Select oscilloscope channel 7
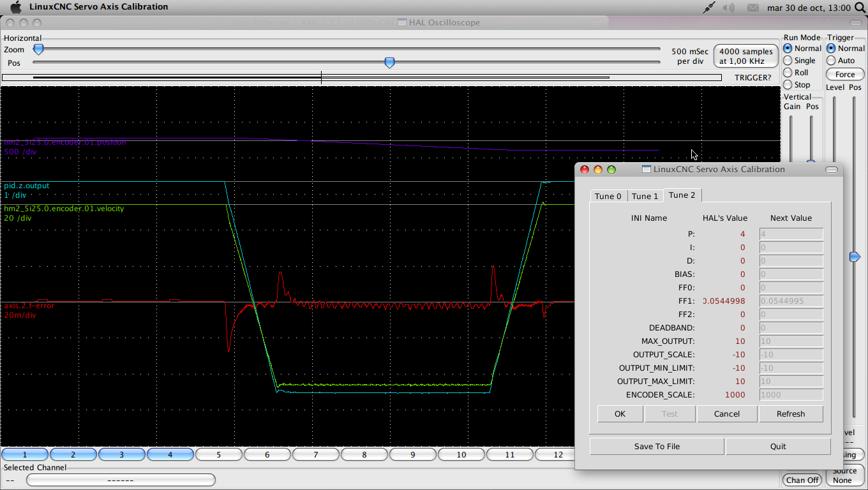The width and height of the screenshot is (868, 490). (x=316, y=455)
